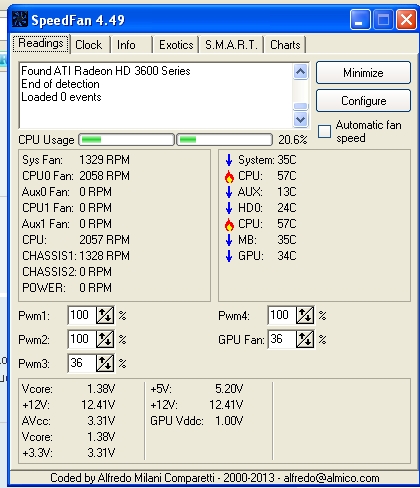Viewport: 420px width, 488px height.
Task: Click the 20.6% CPU usage value
Action: click(293, 140)
